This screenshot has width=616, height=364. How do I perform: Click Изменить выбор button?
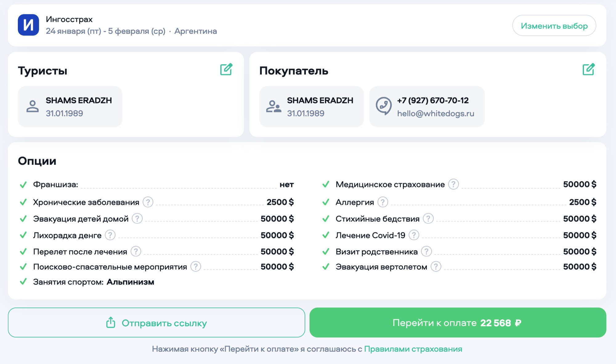[554, 26]
